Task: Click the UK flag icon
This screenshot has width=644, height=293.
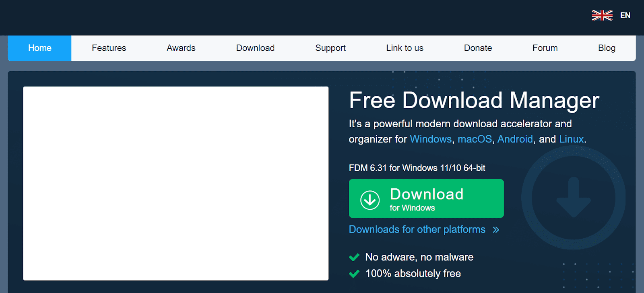Action: pos(602,15)
